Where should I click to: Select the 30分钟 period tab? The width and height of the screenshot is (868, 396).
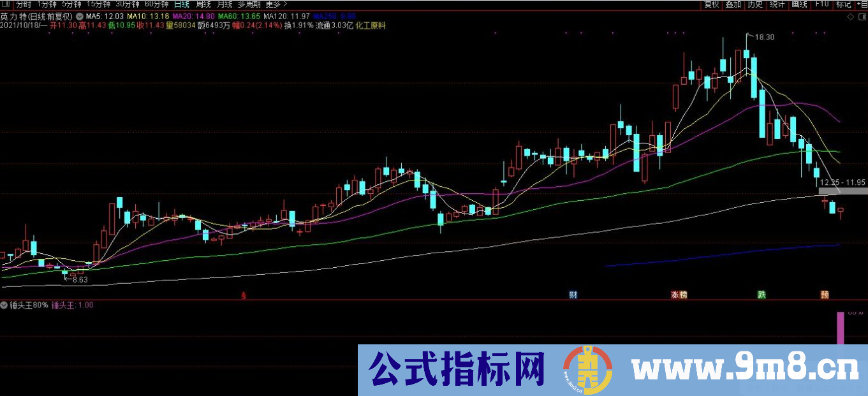click(x=128, y=4)
